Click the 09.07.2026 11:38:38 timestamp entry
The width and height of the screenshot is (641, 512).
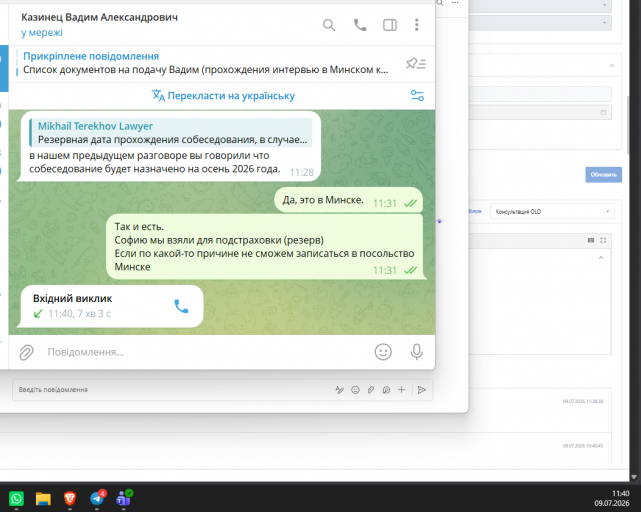pos(583,401)
